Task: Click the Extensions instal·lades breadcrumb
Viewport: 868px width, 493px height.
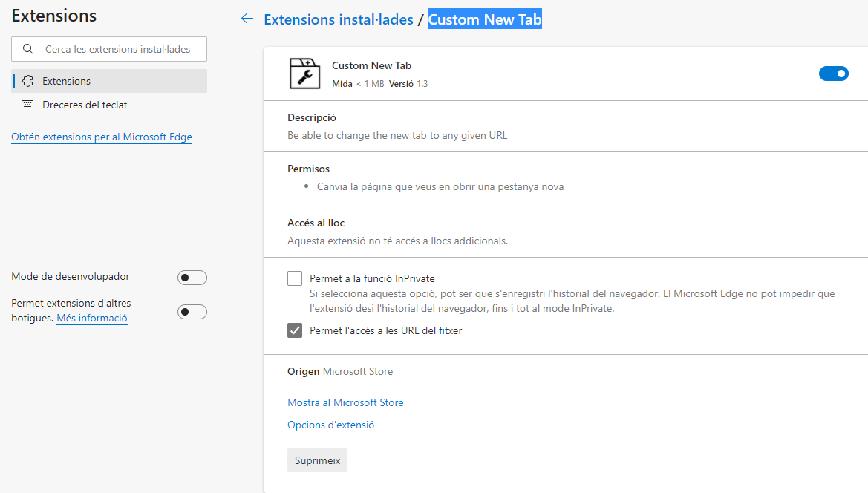Action: 339,19
